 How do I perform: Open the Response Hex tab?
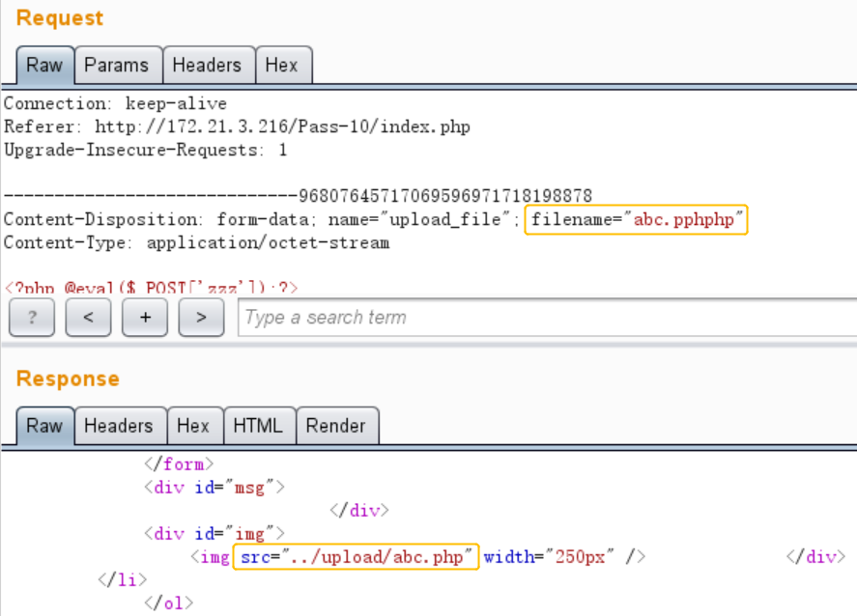tap(193, 426)
